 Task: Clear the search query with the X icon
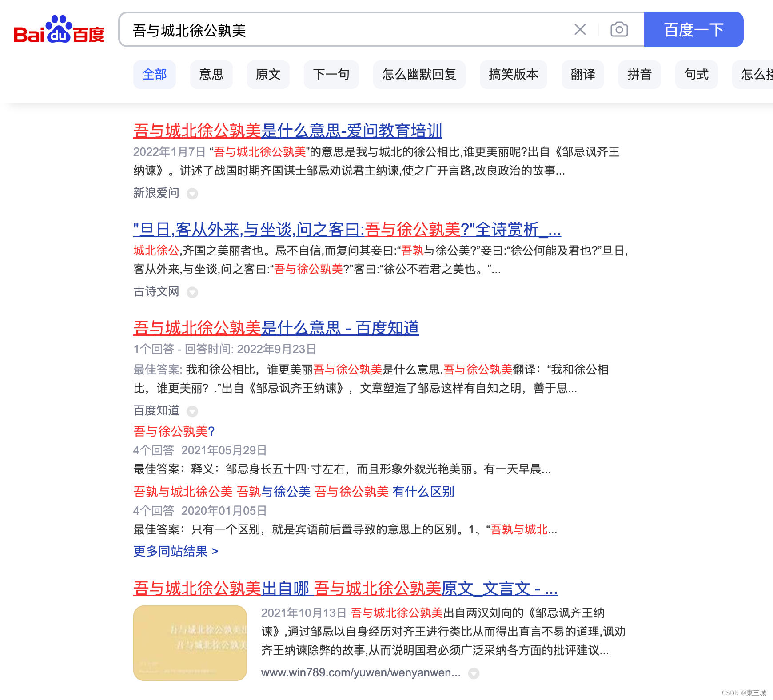tap(580, 29)
